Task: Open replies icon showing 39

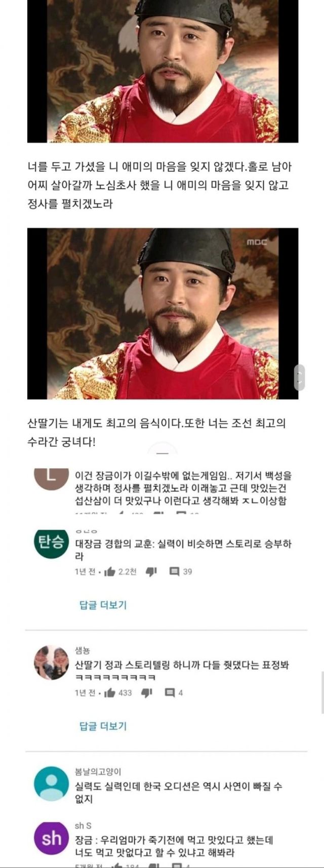Action: (174, 571)
